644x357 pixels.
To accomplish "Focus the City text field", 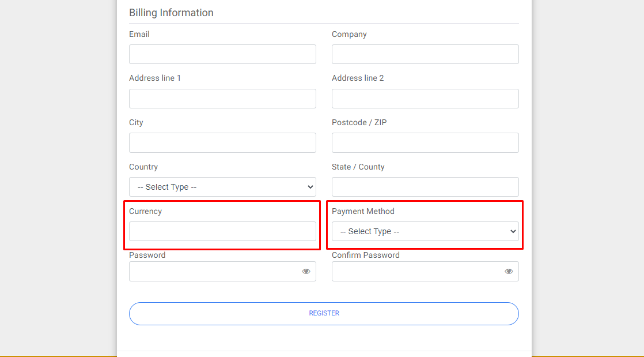I will click(x=222, y=142).
